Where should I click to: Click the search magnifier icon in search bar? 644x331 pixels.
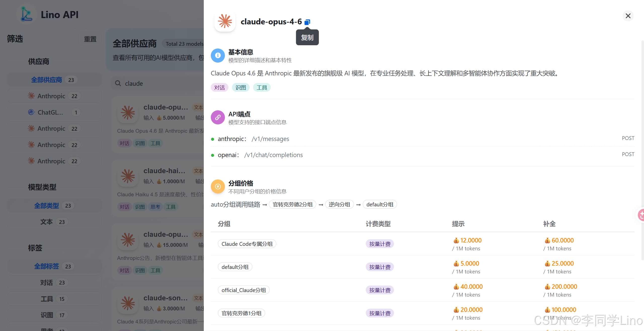118,83
